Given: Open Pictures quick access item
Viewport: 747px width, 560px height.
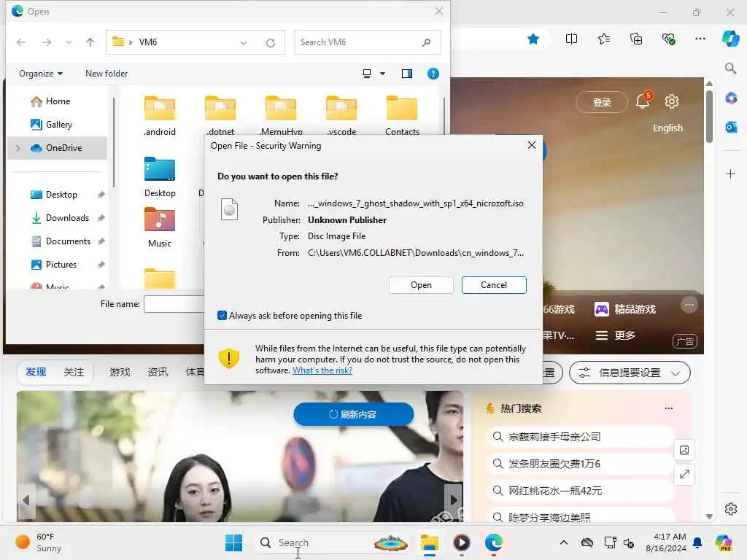Looking at the screenshot, I should (x=61, y=264).
